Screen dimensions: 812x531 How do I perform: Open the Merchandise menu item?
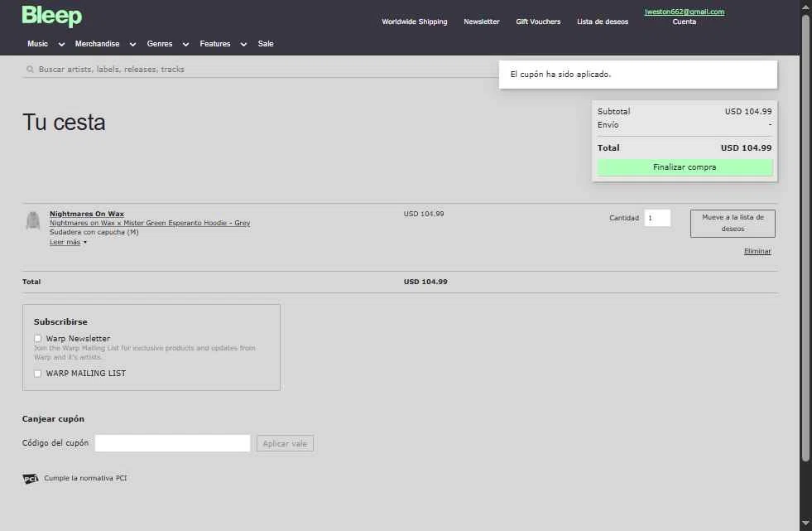coord(98,44)
